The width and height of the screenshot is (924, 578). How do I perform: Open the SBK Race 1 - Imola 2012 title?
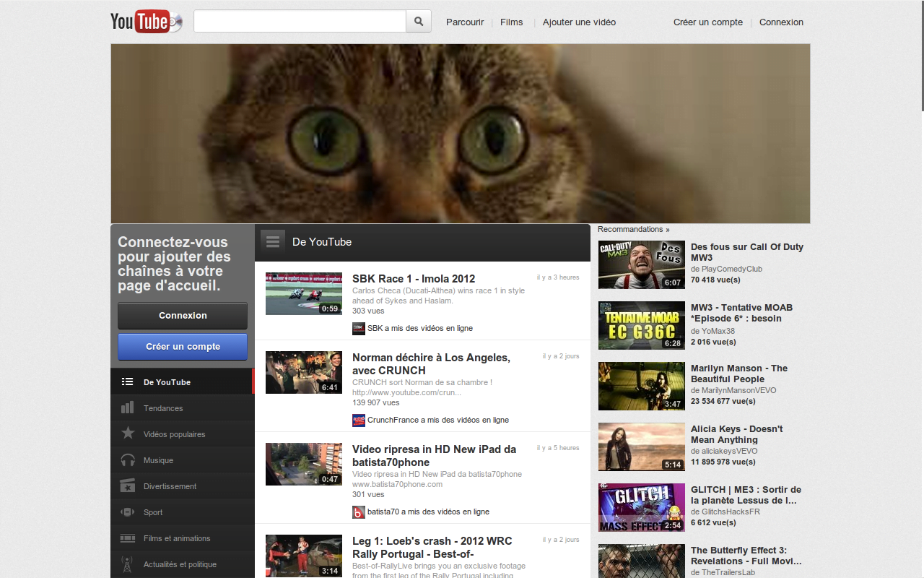click(x=414, y=279)
